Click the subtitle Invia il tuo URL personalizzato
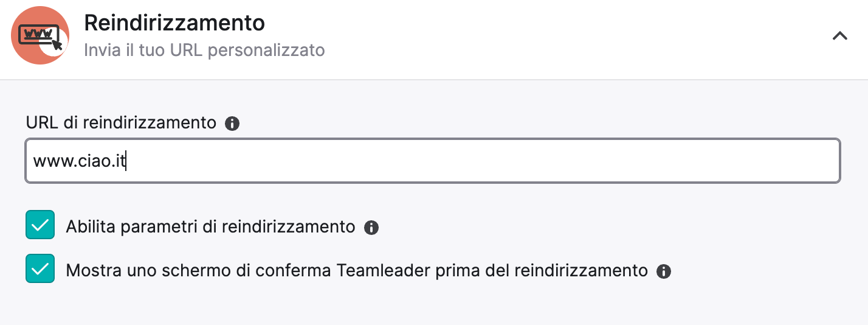 click(x=204, y=50)
